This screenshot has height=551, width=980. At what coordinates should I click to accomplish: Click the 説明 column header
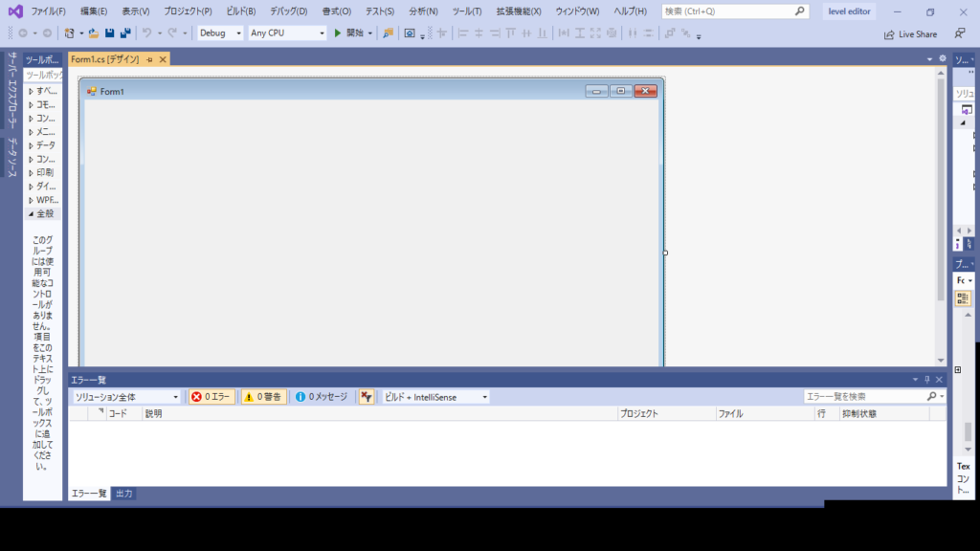pos(153,414)
